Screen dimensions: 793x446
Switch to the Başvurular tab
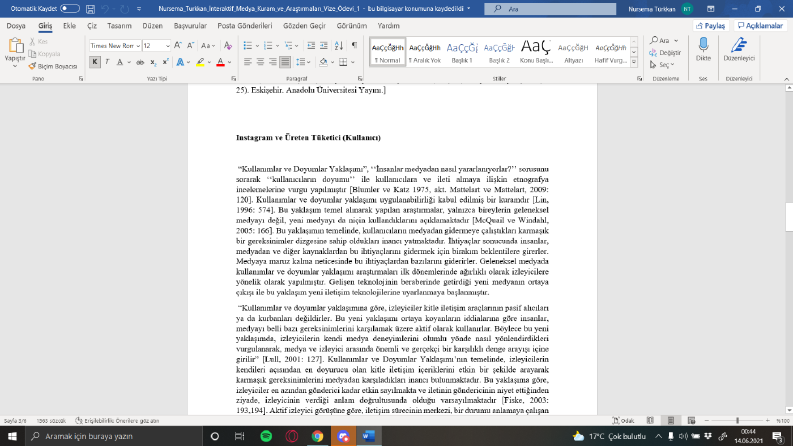click(190, 26)
